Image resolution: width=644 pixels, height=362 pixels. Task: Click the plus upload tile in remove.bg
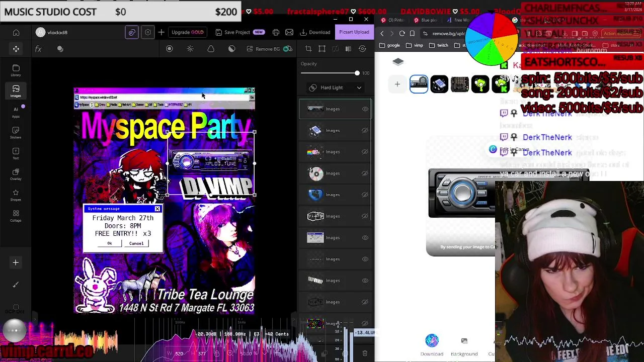397,84
